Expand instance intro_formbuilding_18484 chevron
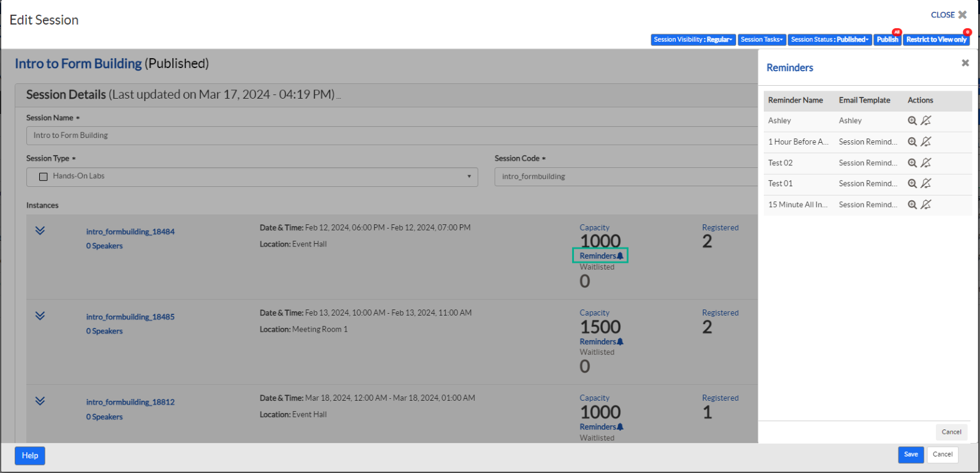The height and width of the screenshot is (473, 980). pyautogui.click(x=40, y=231)
